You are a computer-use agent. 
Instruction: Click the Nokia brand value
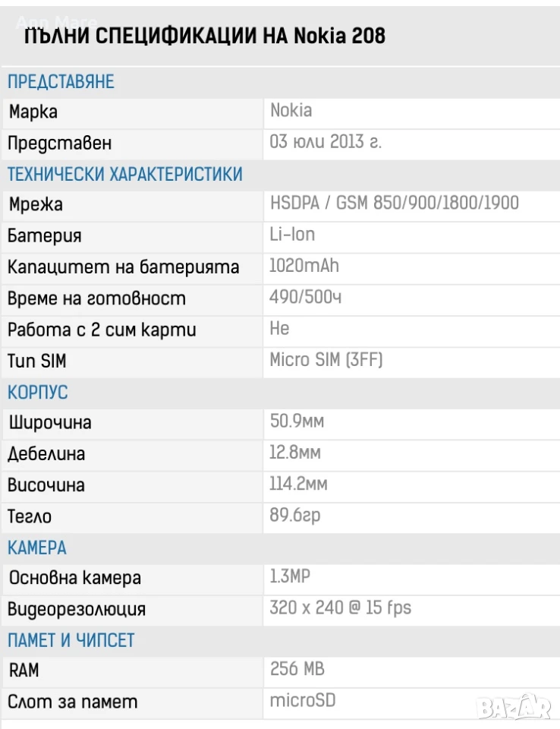point(291,111)
